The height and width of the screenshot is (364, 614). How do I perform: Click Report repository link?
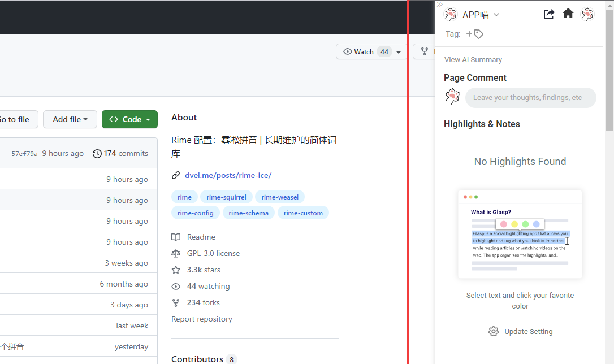tap(202, 319)
